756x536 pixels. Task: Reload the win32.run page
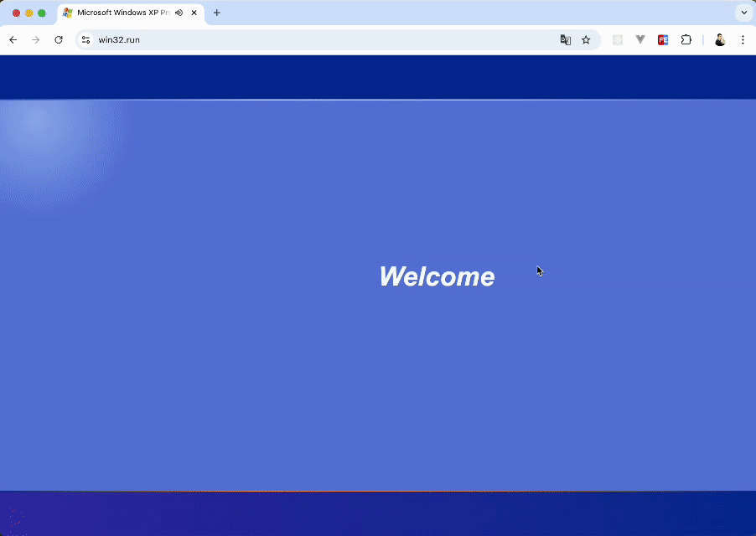[59, 39]
